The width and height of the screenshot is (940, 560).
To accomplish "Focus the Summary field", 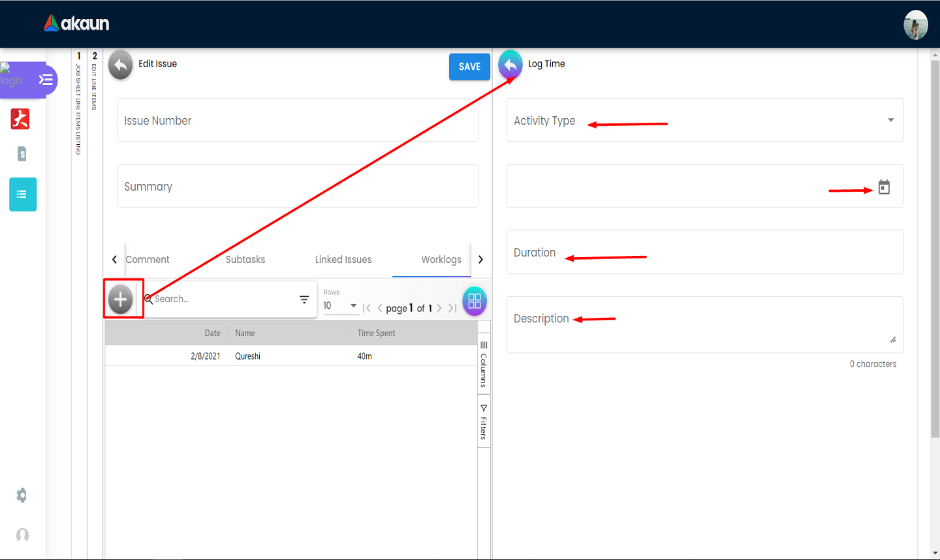I will coord(298,186).
